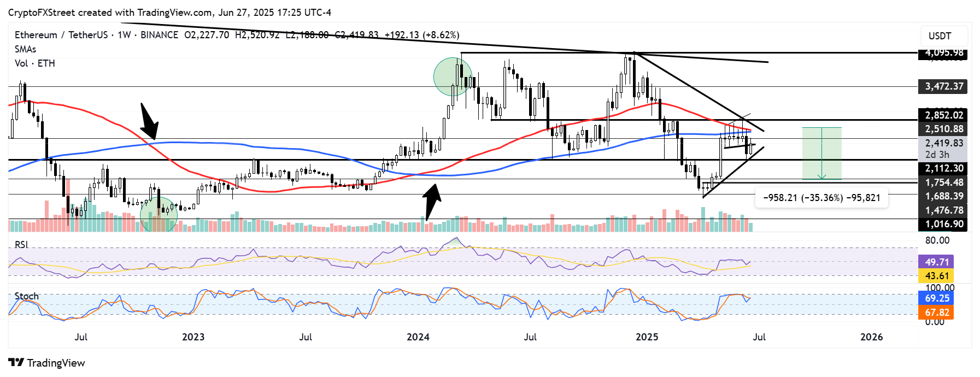Click the 4,095.98 resistance price label
The image size is (980, 377).
[944, 53]
